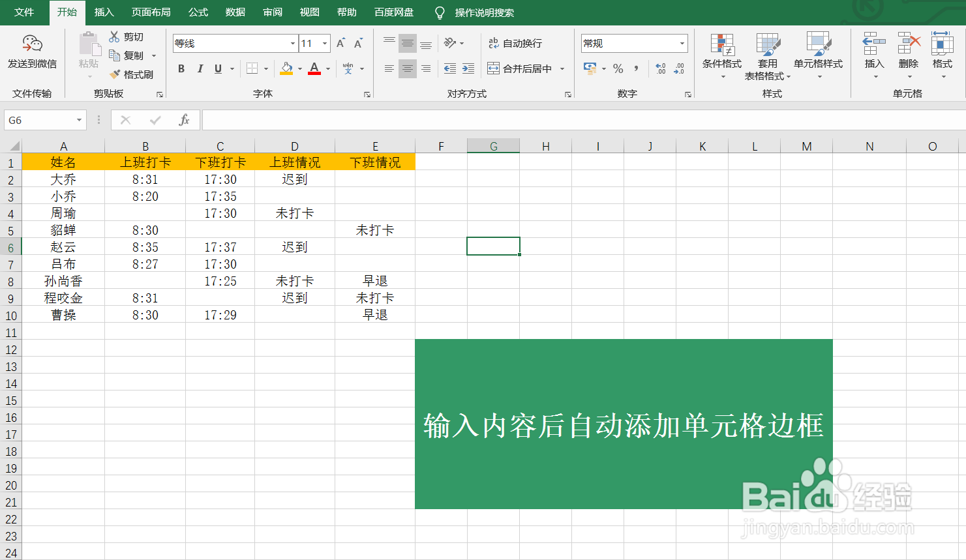
Task: Apply Percent Style in the Number group
Action: (618, 68)
